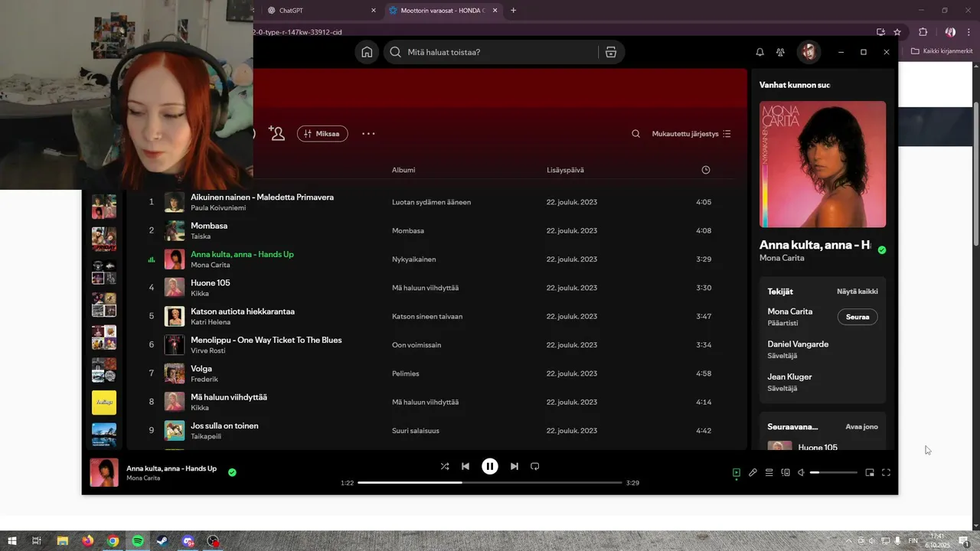This screenshot has width=980, height=551.
Task: Open Spotify profile avatar menu
Action: pos(808,52)
